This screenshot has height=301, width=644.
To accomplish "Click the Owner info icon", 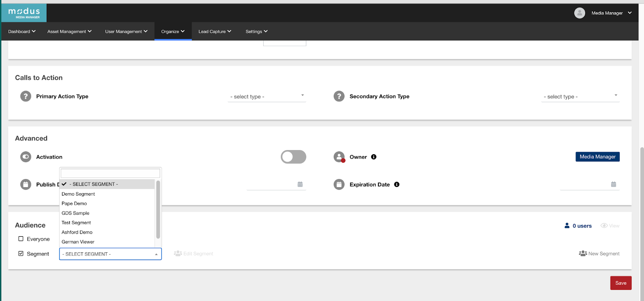I will [x=374, y=157].
